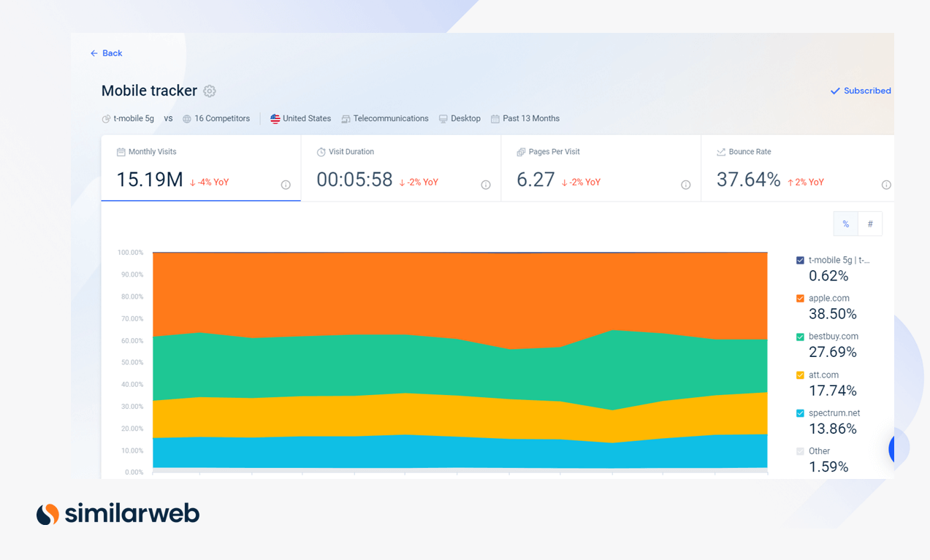The height and width of the screenshot is (560, 930).
Task: Click the US flag icon
Action: coord(275,118)
